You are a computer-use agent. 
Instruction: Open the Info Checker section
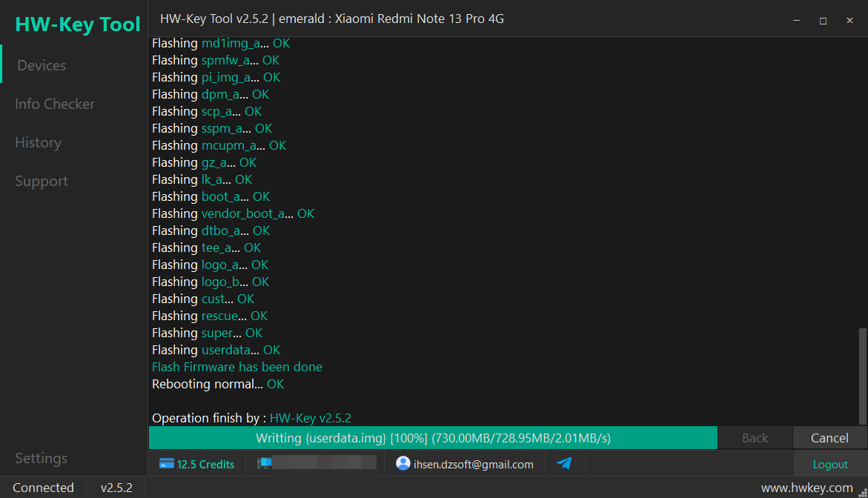pos(55,104)
